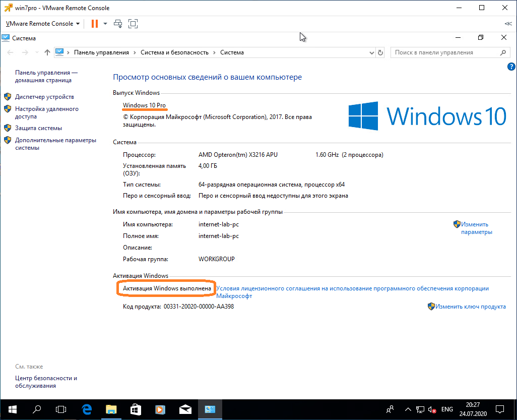The image size is (517, 420).
Task: Switch input language ENG indicator
Action: (447, 409)
